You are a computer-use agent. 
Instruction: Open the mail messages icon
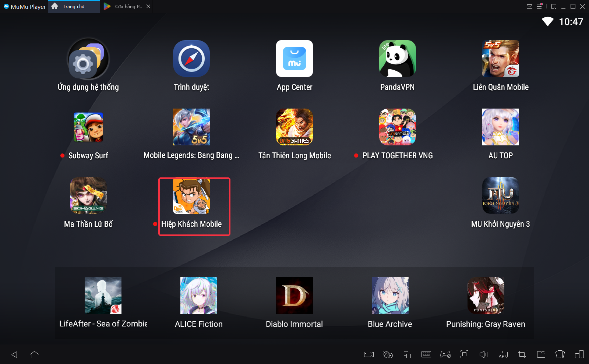529,6
